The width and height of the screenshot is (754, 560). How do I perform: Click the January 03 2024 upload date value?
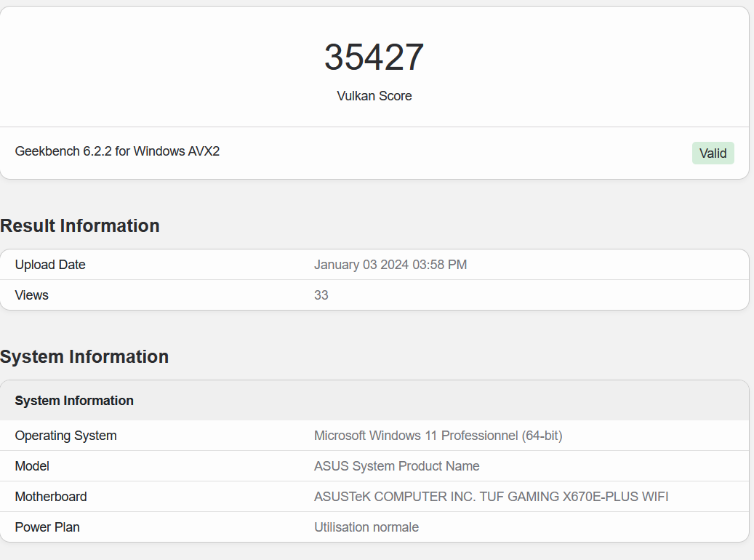tap(390, 265)
